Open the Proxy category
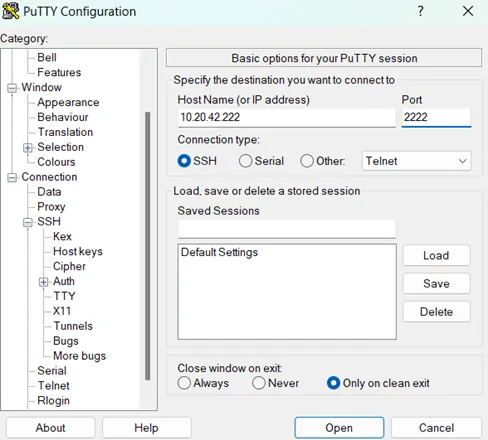This screenshot has height=440, width=488. 51,207
